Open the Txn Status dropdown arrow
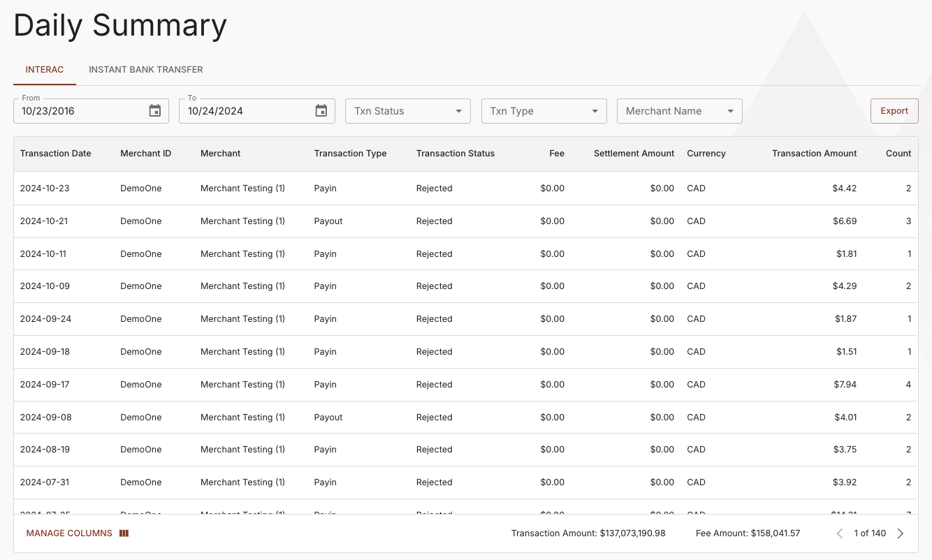 [x=458, y=110]
